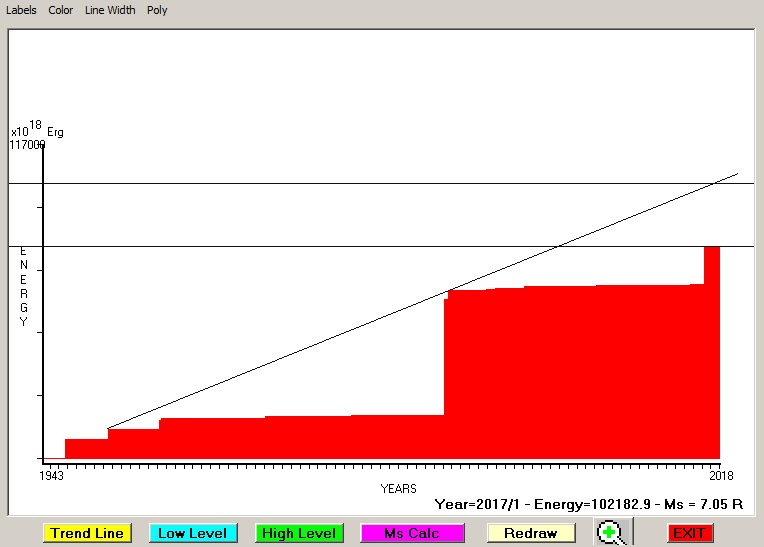Open the Color menu

point(61,10)
